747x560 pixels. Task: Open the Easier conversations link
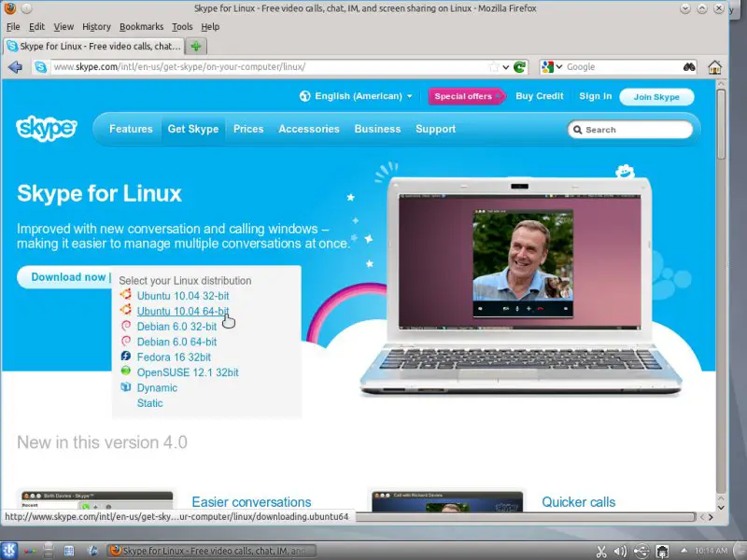pyautogui.click(x=251, y=502)
